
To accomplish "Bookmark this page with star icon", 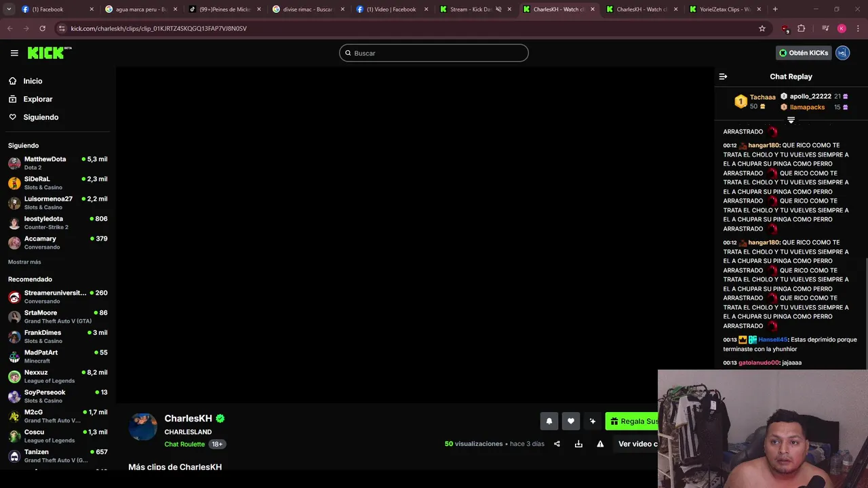I will tap(762, 28).
